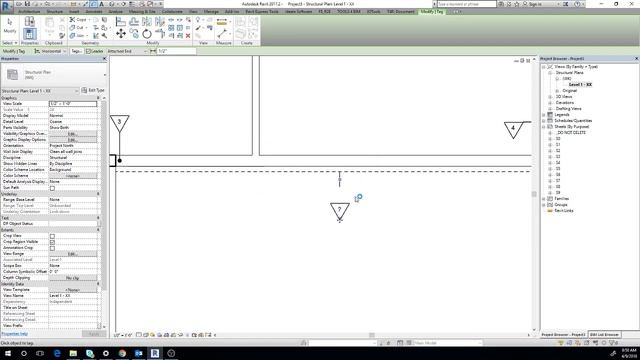
Task: Open the Structural Plan Level 1 instance dropdown
Action: click(40, 91)
